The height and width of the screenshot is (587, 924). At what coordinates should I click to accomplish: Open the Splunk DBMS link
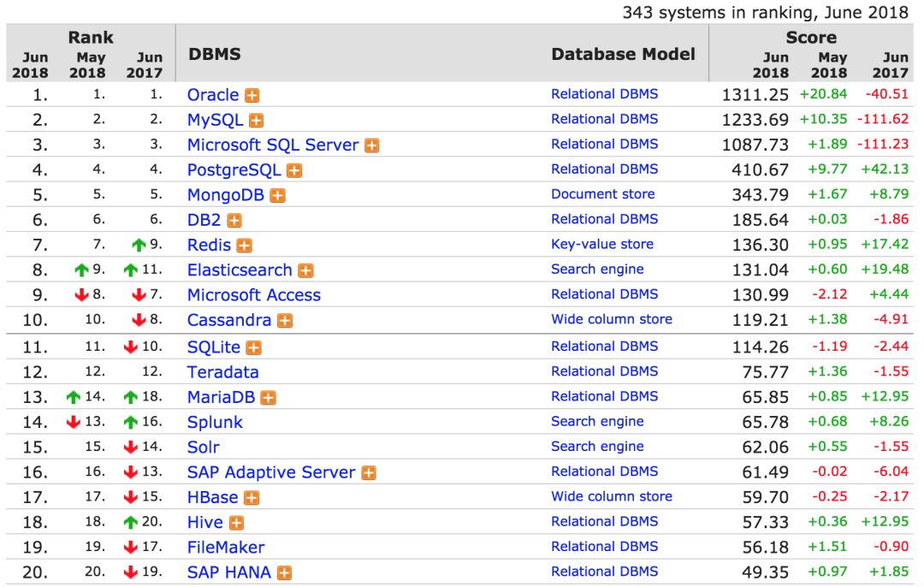point(215,423)
